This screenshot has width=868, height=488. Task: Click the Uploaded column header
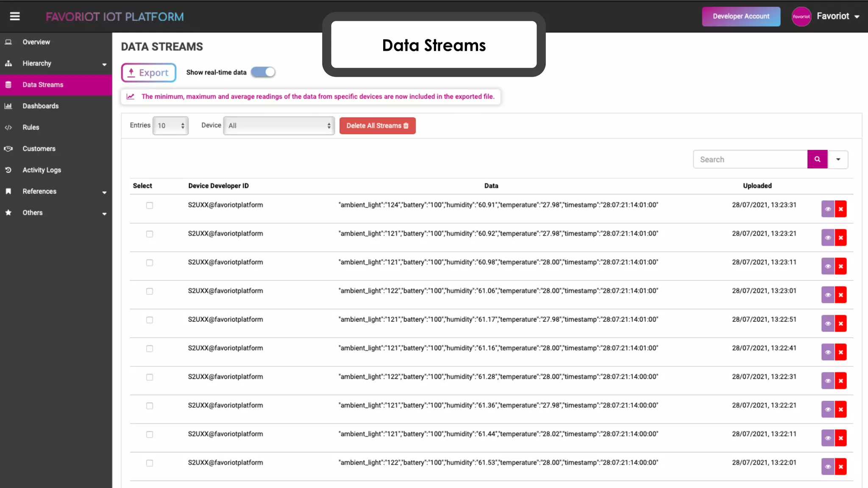[x=757, y=186]
